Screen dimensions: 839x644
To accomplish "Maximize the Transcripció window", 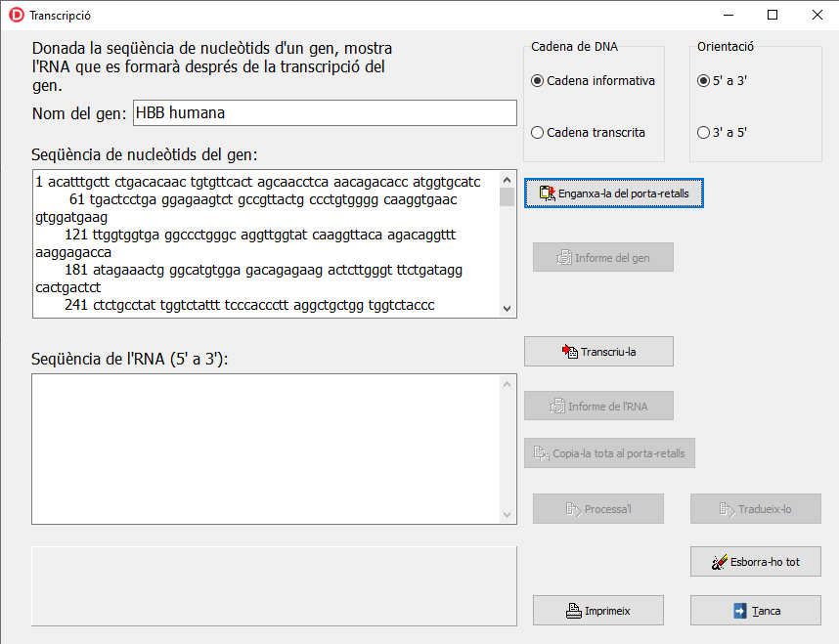I will click(773, 16).
